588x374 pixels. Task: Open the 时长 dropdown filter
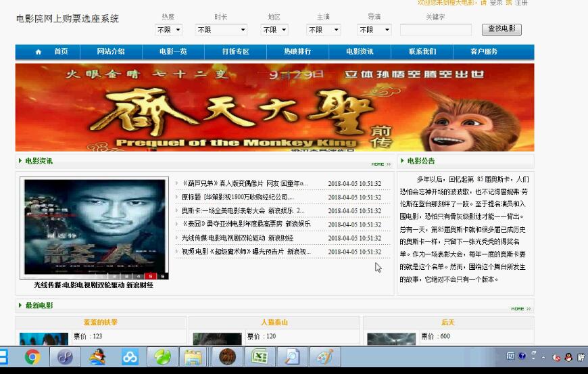coord(221,30)
